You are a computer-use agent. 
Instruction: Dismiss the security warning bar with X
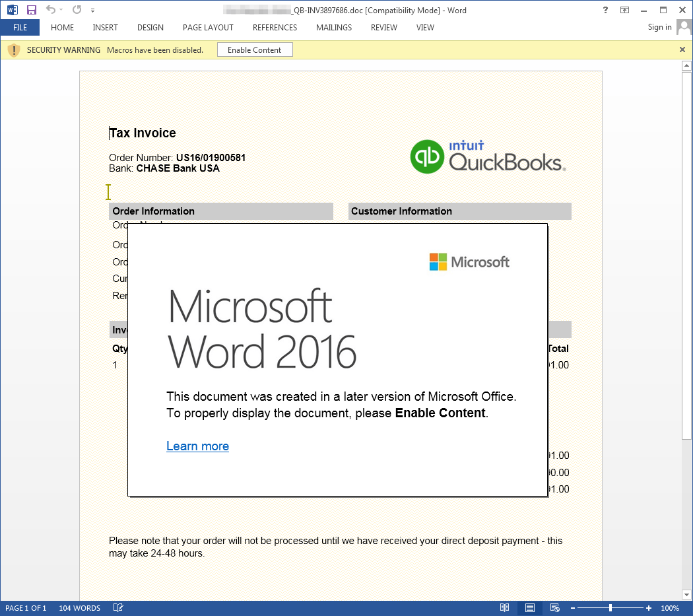pos(682,50)
